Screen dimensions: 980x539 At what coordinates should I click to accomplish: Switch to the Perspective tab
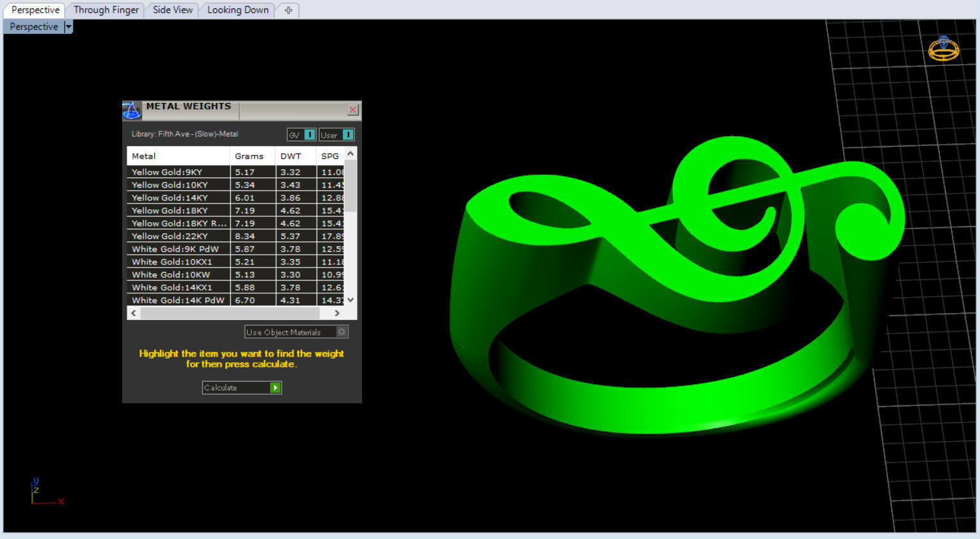(x=35, y=10)
